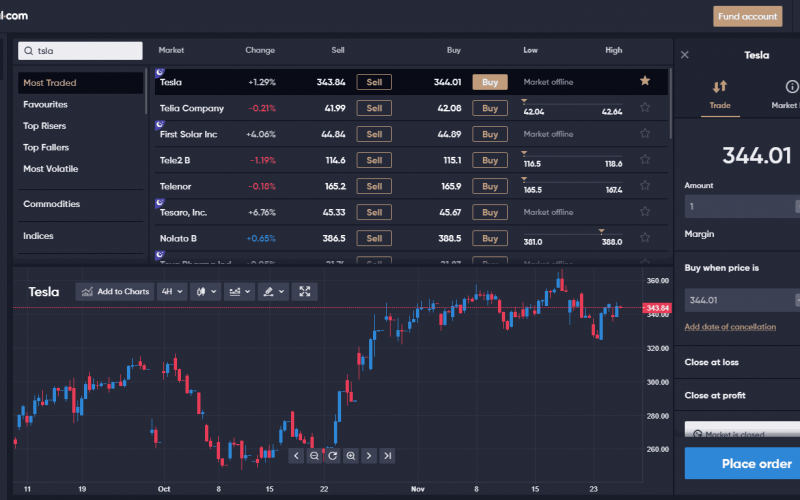Sort by Market column header
800x500 pixels.
tap(171, 50)
